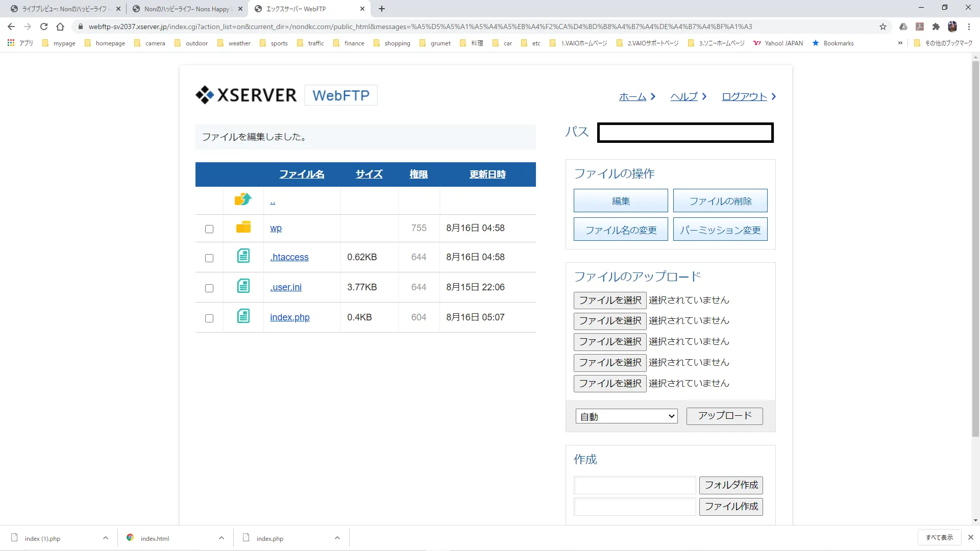Click the page vertical scrollbar
The height and width of the screenshot is (551, 980).
pyautogui.click(x=975, y=250)
